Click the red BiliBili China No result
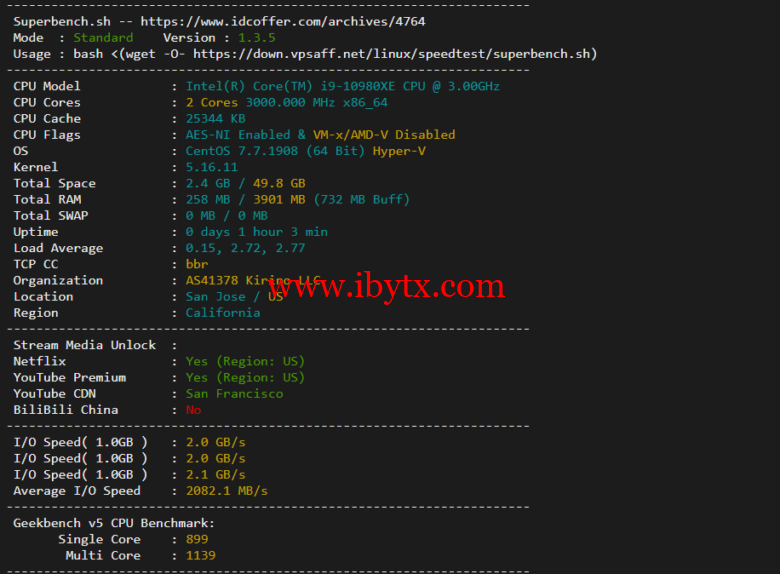This screenshot has height=574, width=780. pyautogui.click(x=193, y=409)
